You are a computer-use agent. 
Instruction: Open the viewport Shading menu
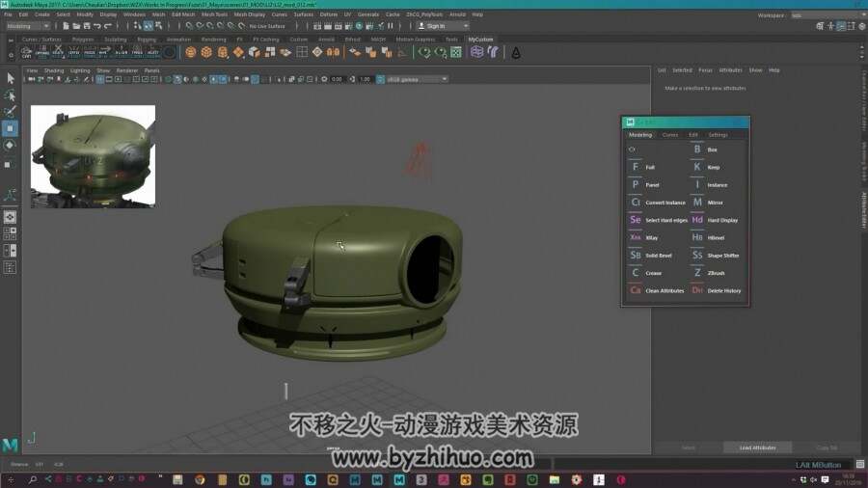point(54,70)
